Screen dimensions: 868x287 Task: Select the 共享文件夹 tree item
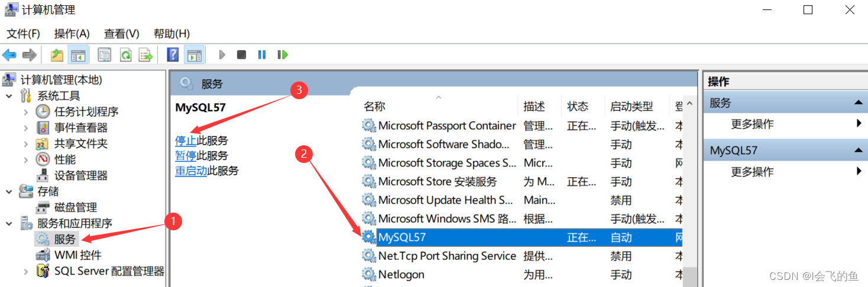(81, 143)
